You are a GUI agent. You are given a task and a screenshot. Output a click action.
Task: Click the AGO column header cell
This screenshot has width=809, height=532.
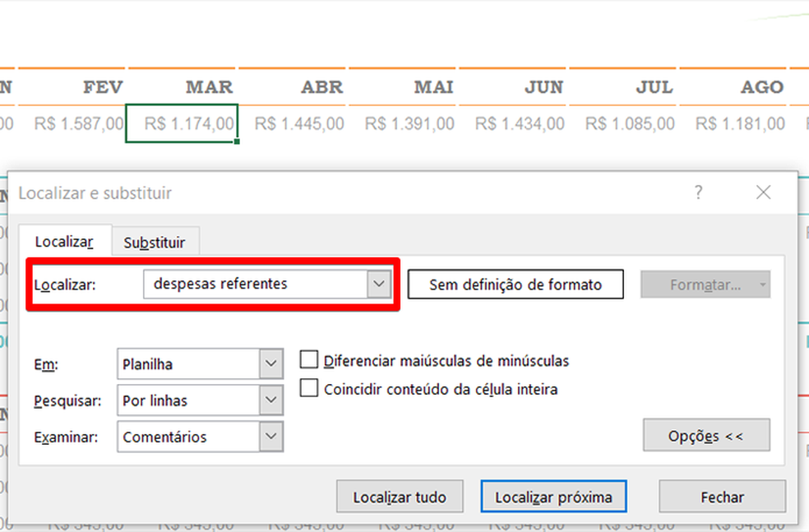coord(733,86)
